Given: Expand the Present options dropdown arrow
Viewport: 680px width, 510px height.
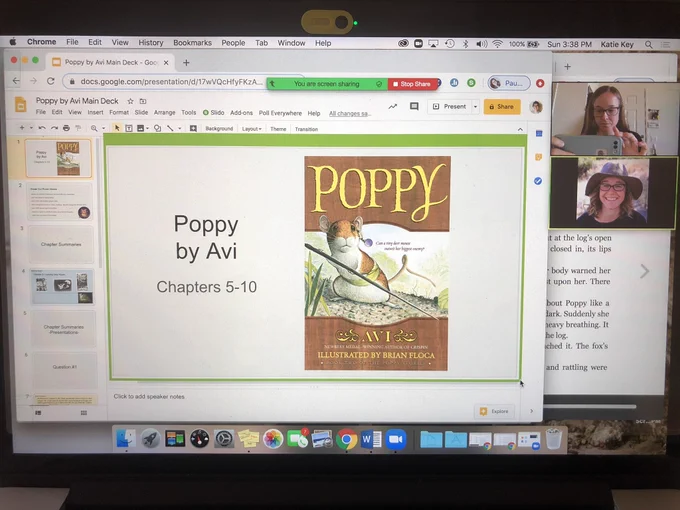Looking at the screenshot, I should pos(475,107).
